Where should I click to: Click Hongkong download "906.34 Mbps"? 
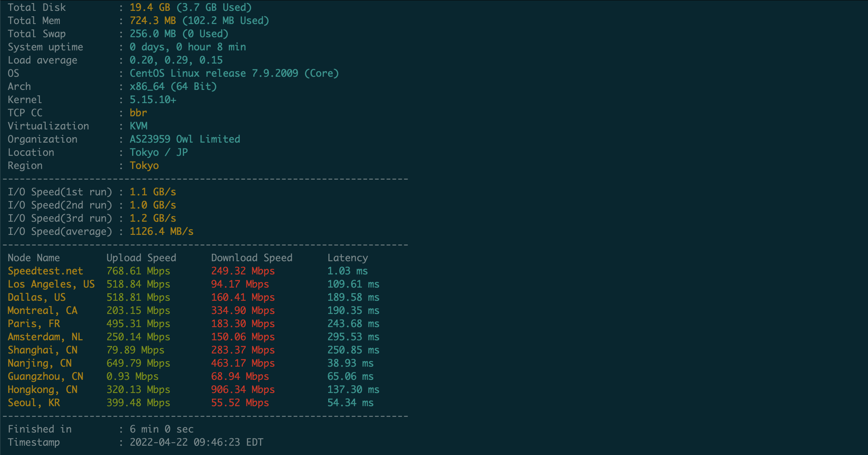coord(243,390)
